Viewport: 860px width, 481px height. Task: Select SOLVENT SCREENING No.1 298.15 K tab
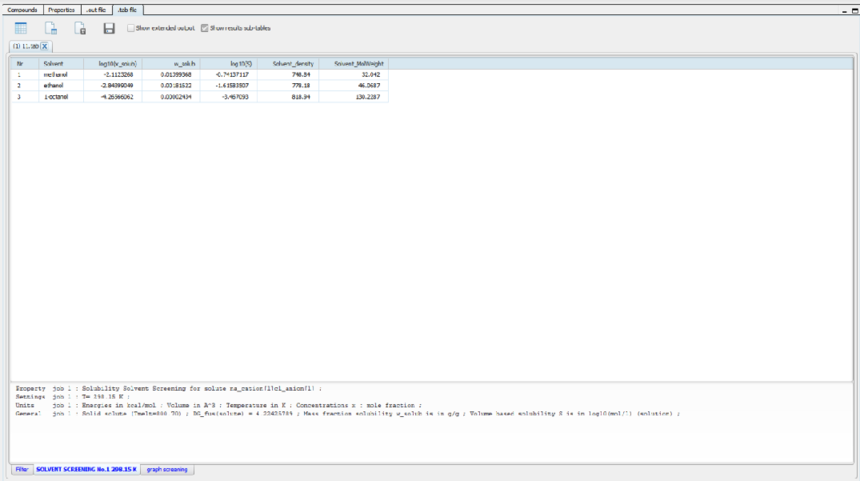click(86, 469)
